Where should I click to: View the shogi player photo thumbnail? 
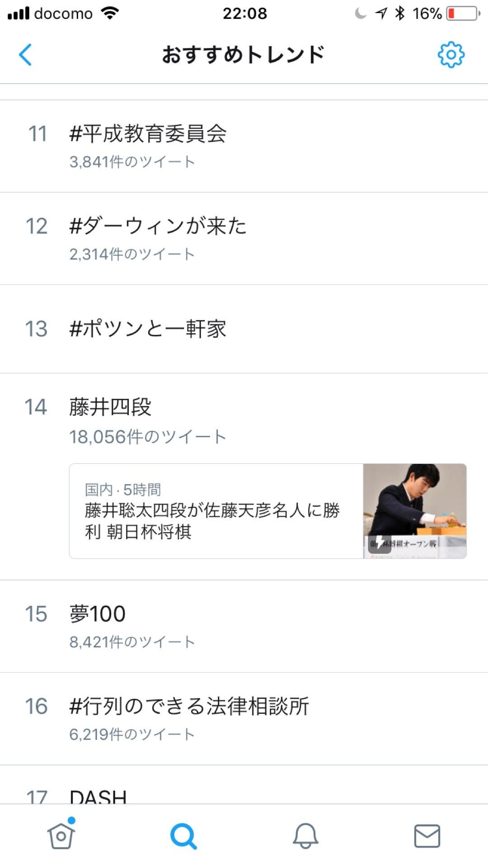415,511
